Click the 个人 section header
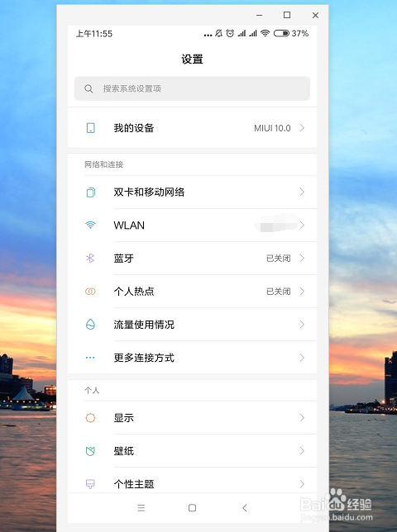397x532 pixels. click(x=92, y=390)
